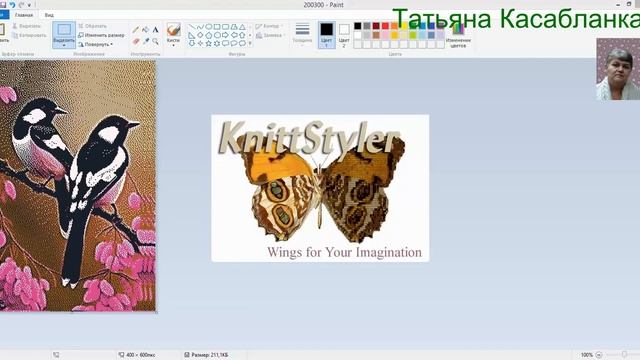Pick the Rectangle shape

click(x=217, y=27)
